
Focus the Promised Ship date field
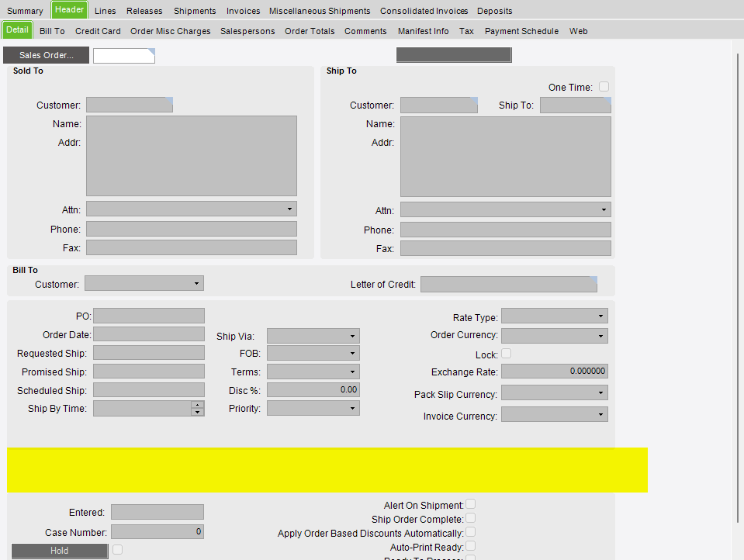(x=149, y=371)
